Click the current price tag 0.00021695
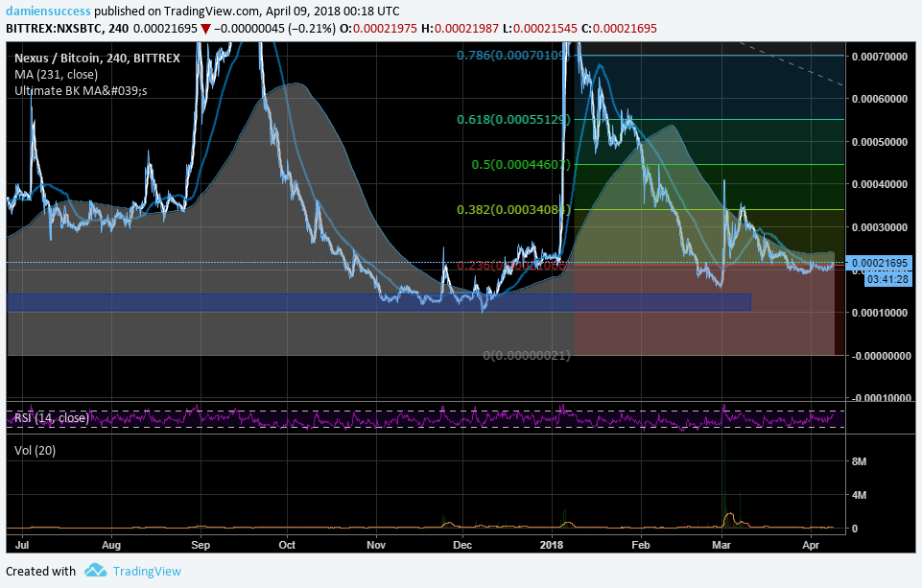This screenshot has height=588, width=922. coord(880,263)
